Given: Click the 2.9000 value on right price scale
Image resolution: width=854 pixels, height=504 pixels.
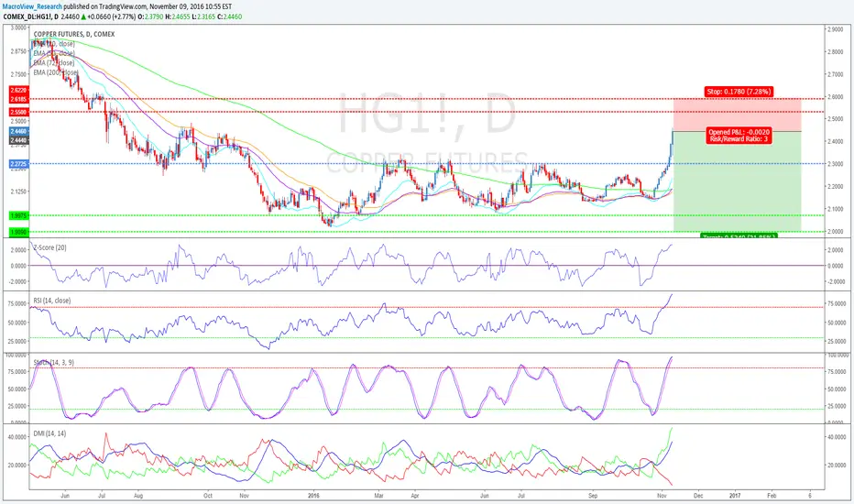Looking at the screenshot, I should [x=836, y=29].
